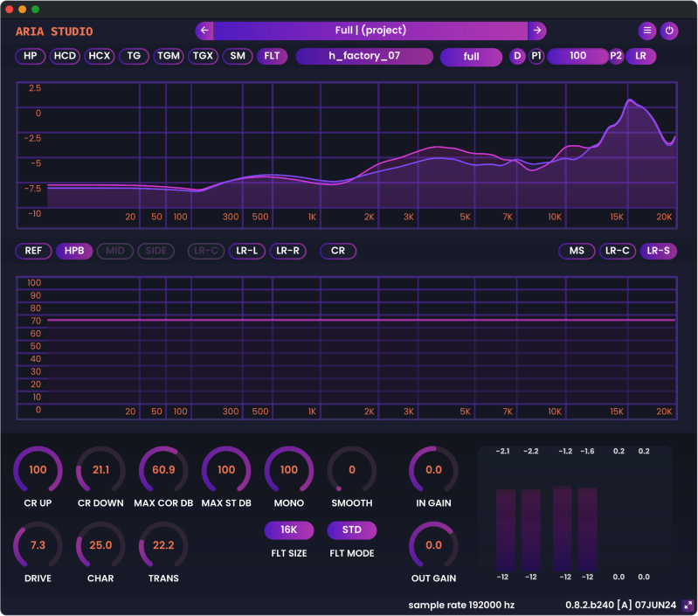This screenshot has width=698, height=616.
Task: Toggle the TG button
Action: (134, 56)
